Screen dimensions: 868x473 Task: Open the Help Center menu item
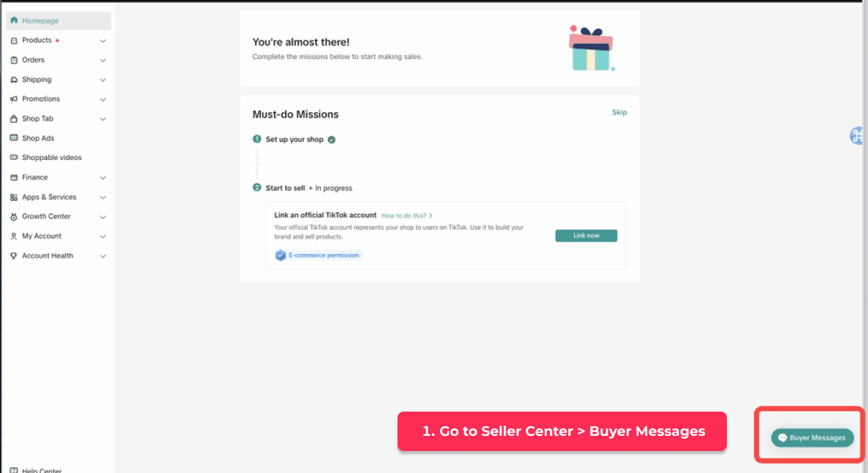42,470
